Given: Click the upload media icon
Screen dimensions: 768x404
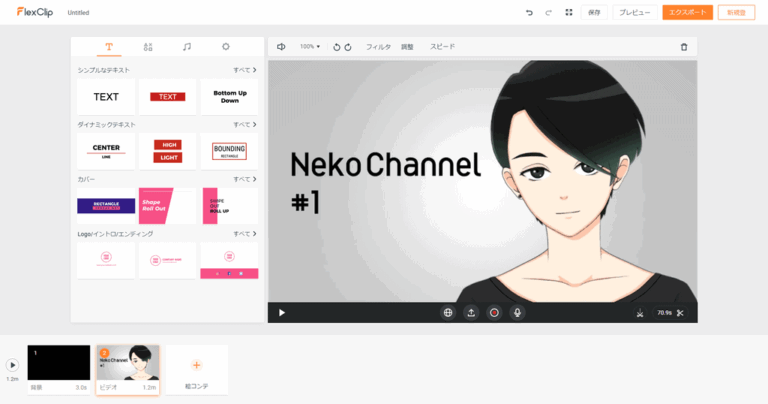Looking at the screenshot, I should [471, 313].
